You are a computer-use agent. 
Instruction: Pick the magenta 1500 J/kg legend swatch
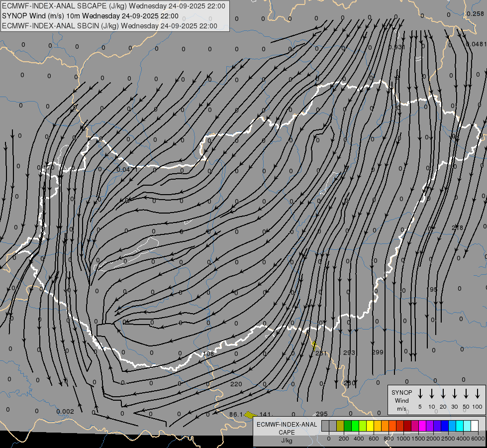[x=422, y=426]
